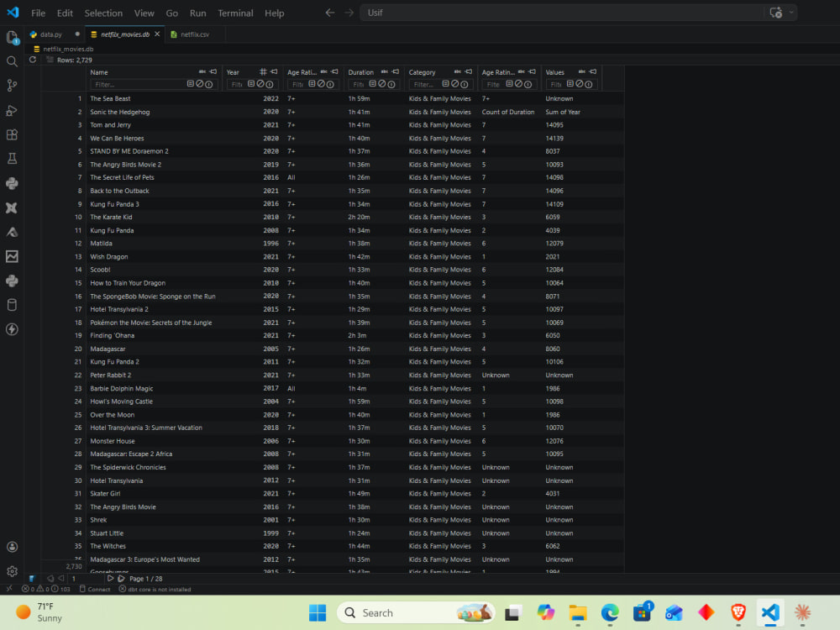Click the remote window indicator in status bar
This screenshot has width=840, height=630.
pos(9,589)
